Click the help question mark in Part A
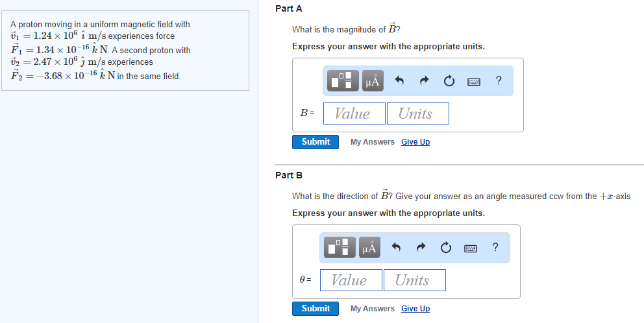Viewport: 644px width, 323px height. tap(498, 80)
